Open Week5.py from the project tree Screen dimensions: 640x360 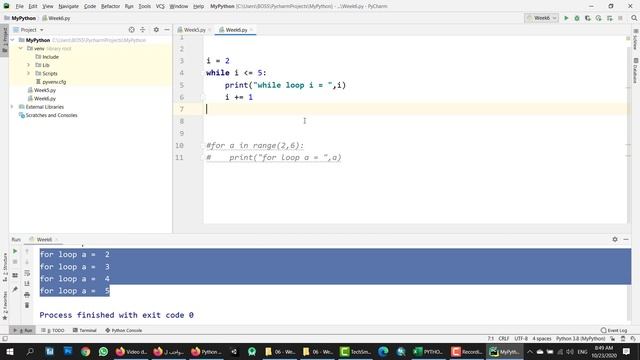coord(42,90)
